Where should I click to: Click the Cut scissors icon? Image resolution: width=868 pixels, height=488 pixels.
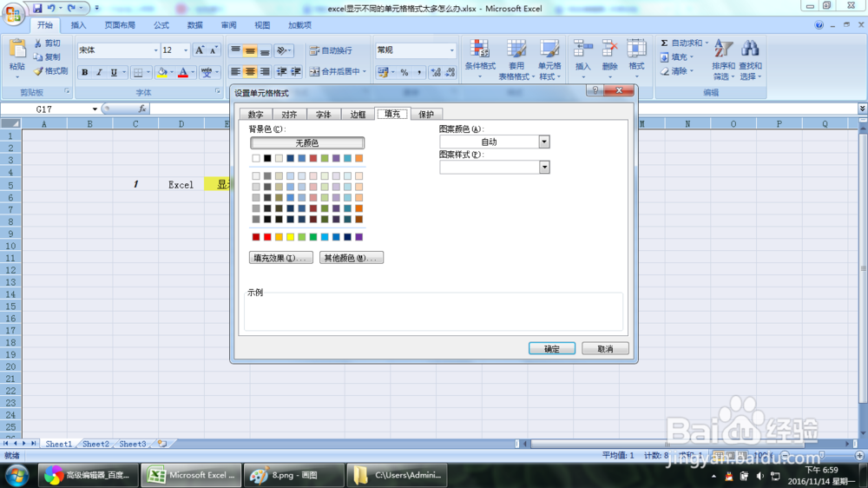[38, 43]
